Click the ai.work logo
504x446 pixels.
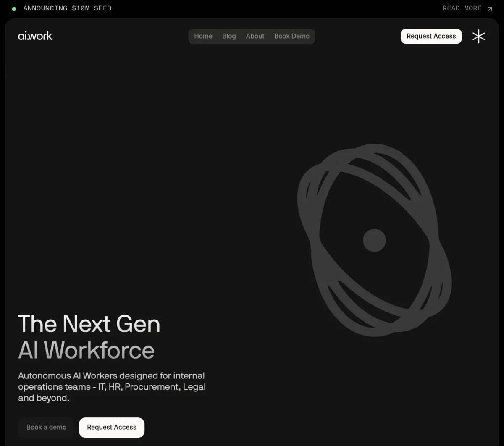[x=35, y=36]
